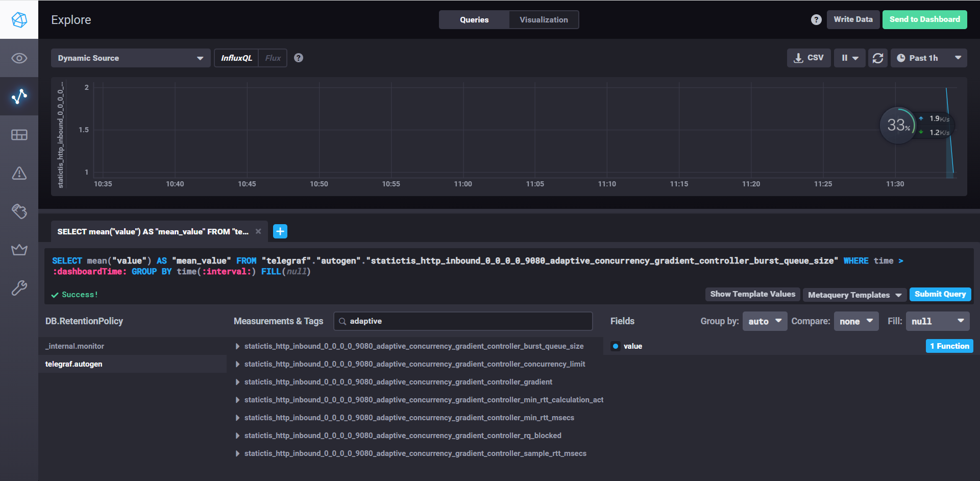Open the admin crown icon in sidebar

click(x=19, y=250)
